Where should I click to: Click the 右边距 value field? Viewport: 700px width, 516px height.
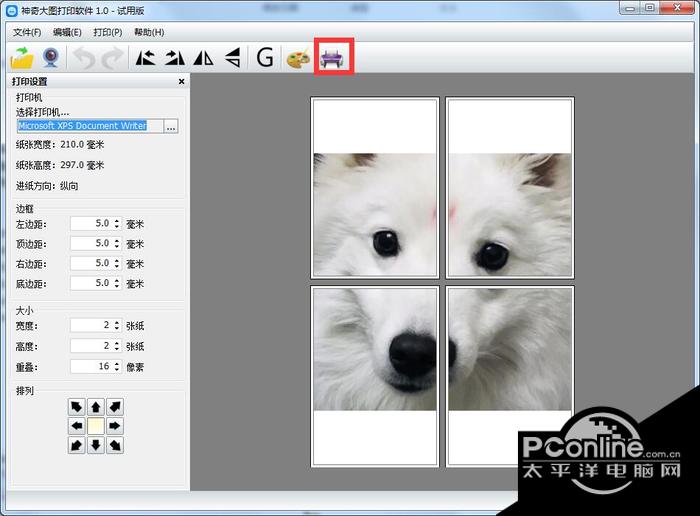pos(91,263)
